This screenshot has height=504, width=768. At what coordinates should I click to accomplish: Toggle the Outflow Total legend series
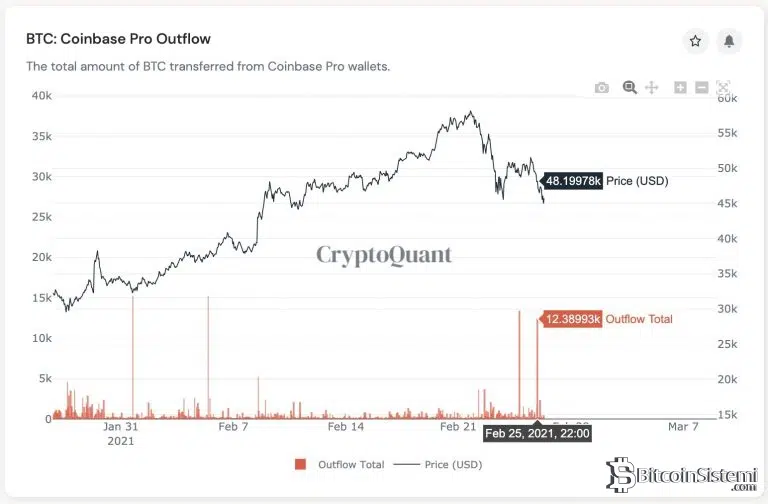[340, 464]
